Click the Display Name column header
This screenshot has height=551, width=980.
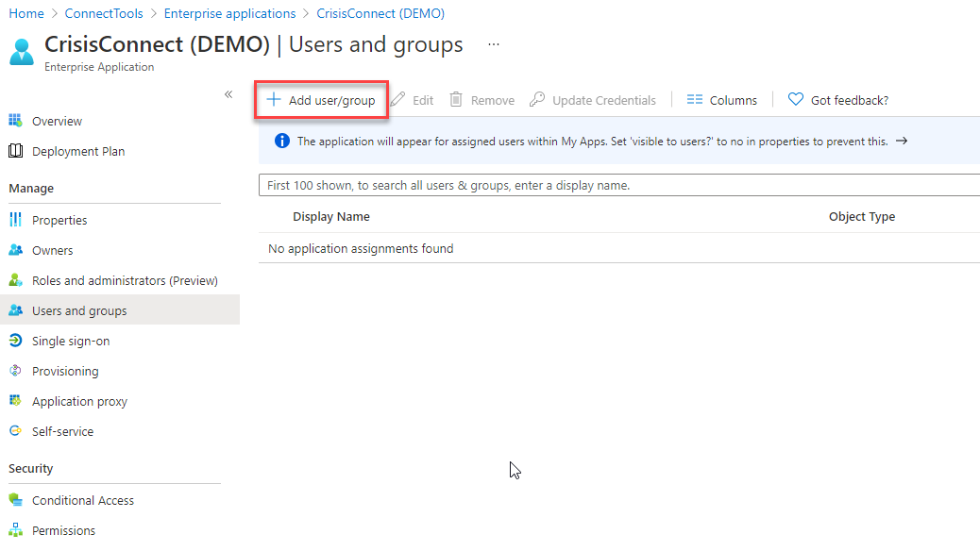tap(331, 217)
